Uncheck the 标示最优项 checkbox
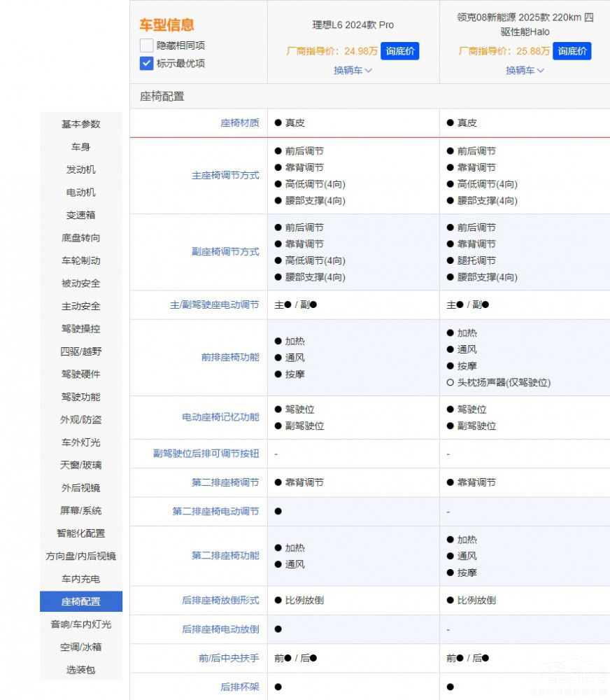Screen dimensions: 610x700 tap(146, 64)
